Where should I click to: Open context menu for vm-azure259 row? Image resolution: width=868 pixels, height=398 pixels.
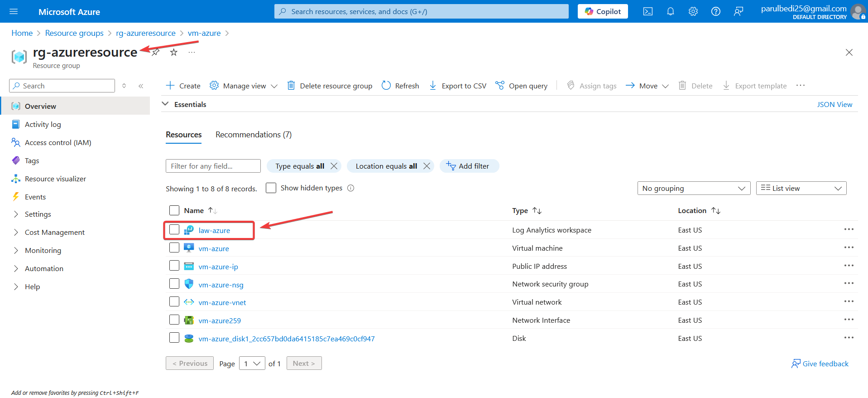tap(849, 320)
